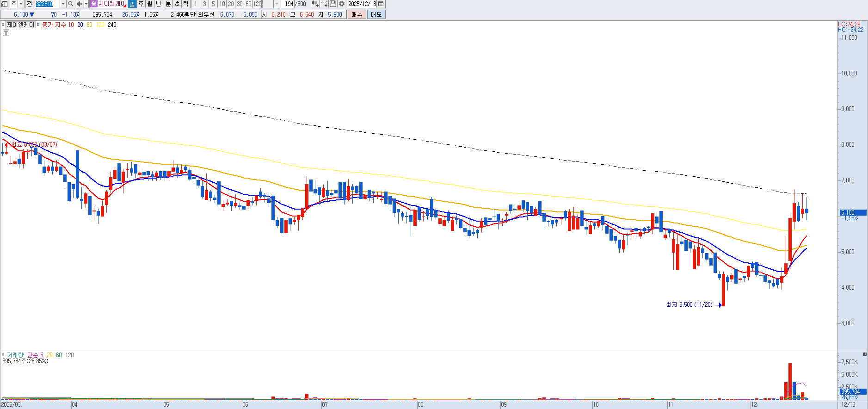
Task: Click the add line indicator icon
Action: (324, 4)
